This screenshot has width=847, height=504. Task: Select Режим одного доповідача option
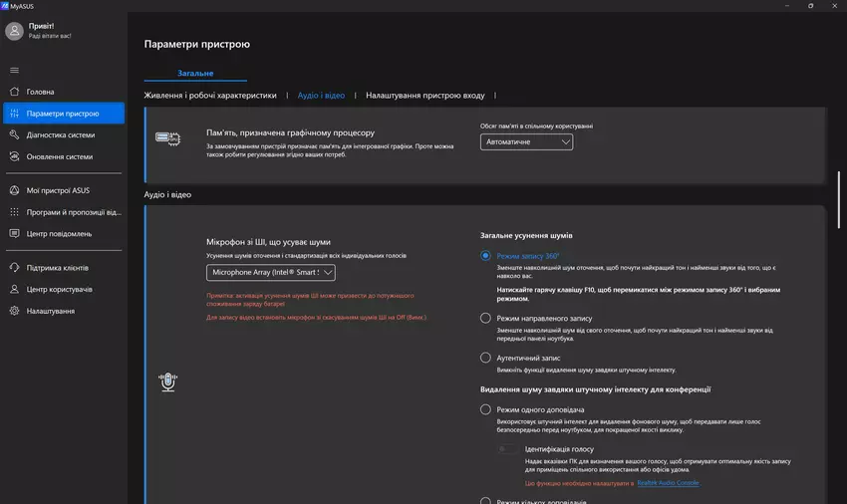pyautogui.click(x=486, y=409)
